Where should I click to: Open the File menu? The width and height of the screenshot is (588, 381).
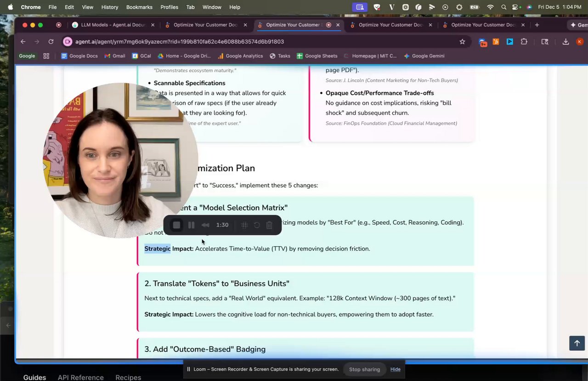[x=52, y=7]
